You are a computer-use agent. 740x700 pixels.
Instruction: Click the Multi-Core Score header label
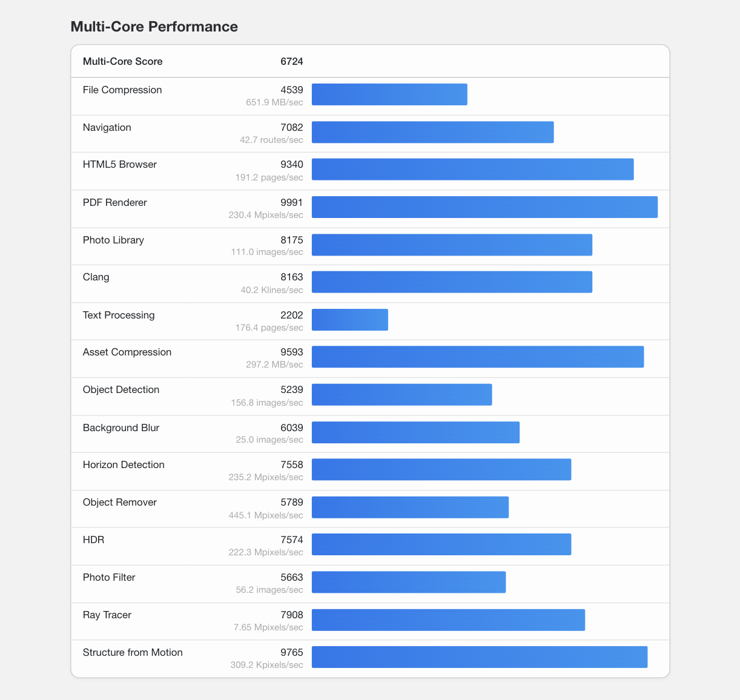tap(123, 61)
